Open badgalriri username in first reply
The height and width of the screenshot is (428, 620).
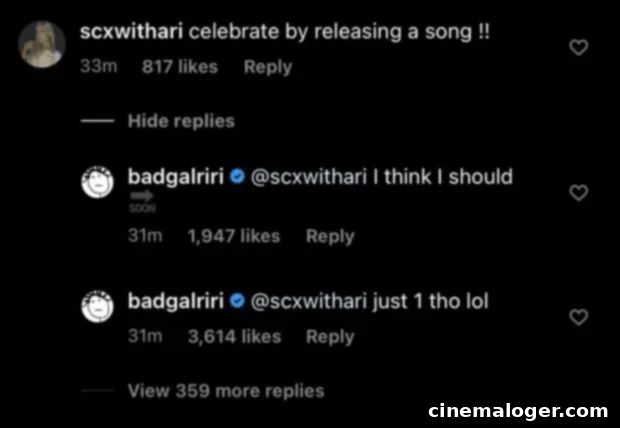coord(176,177)
